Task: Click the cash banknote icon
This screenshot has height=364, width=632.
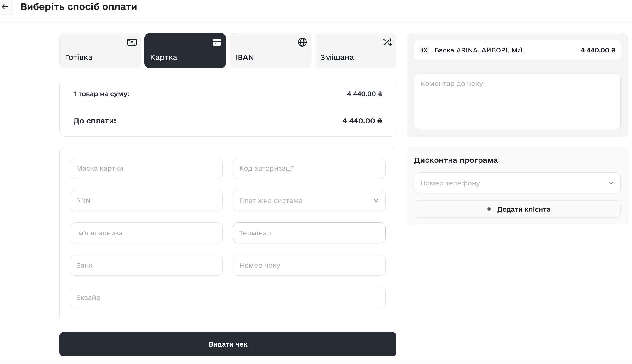Action: point(132,43)
